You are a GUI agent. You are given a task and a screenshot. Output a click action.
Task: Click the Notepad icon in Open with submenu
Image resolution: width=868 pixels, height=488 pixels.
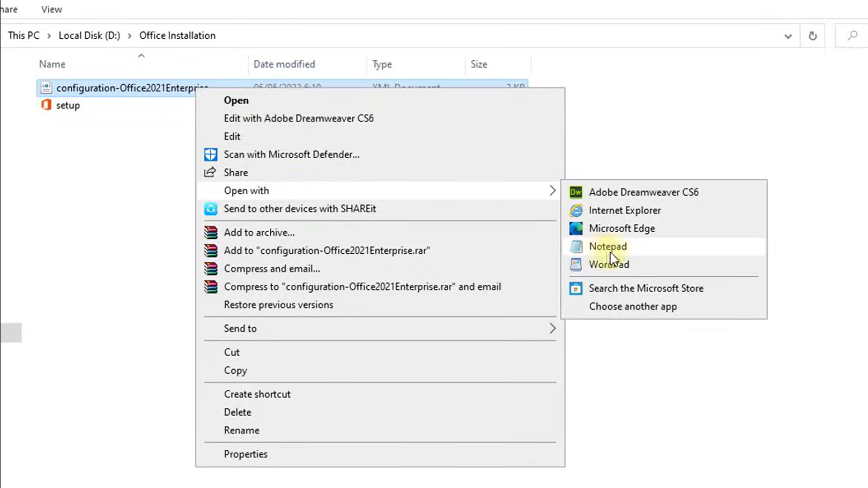[576, 246]
